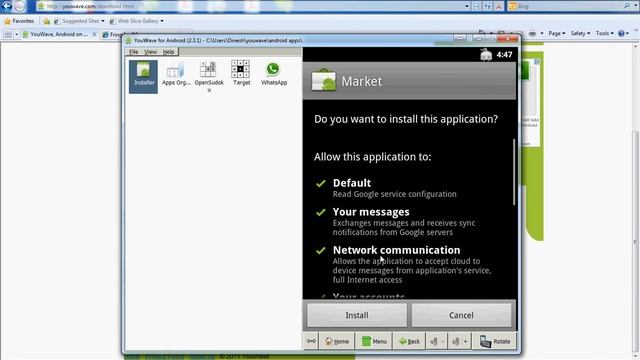
Task: Select the Your messages permission checkmark
Action: [x=321, y=212]
